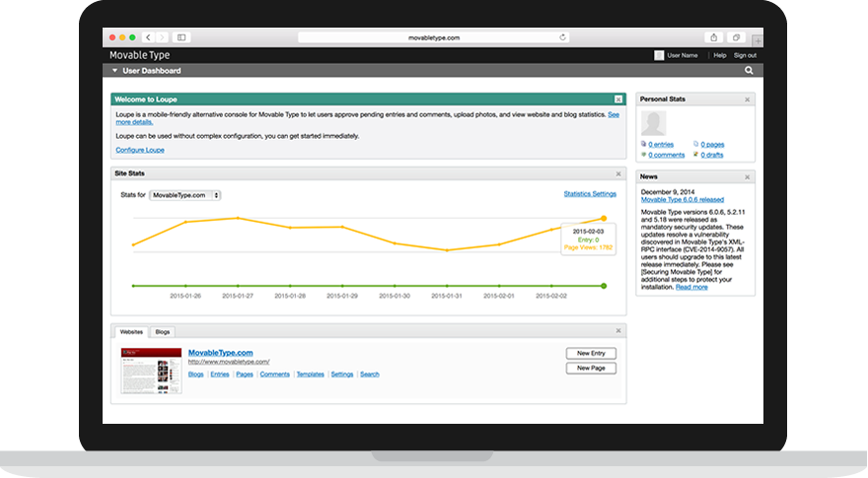Close the Websites and Blogs widget
Viewport: 868px width, 478px height.
click(618, 331)
